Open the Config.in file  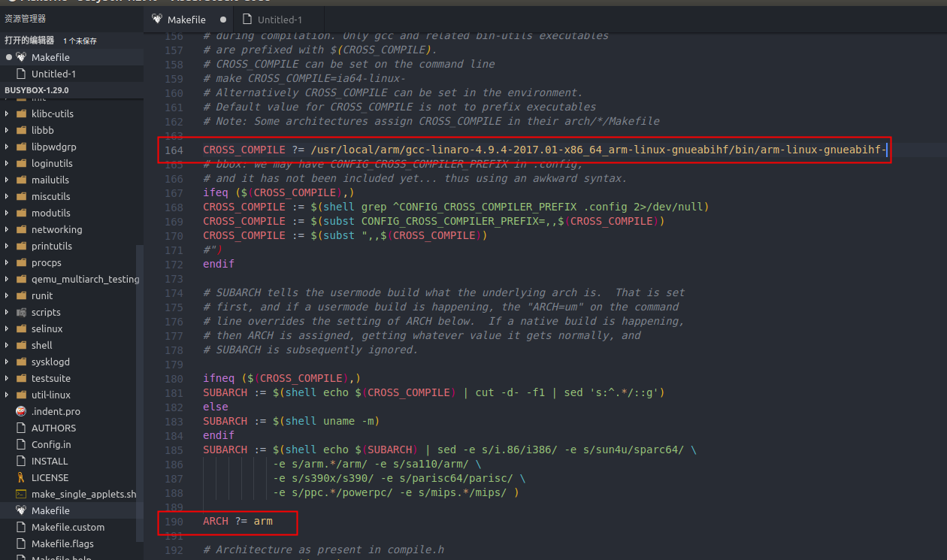click(x=53, y=444)
